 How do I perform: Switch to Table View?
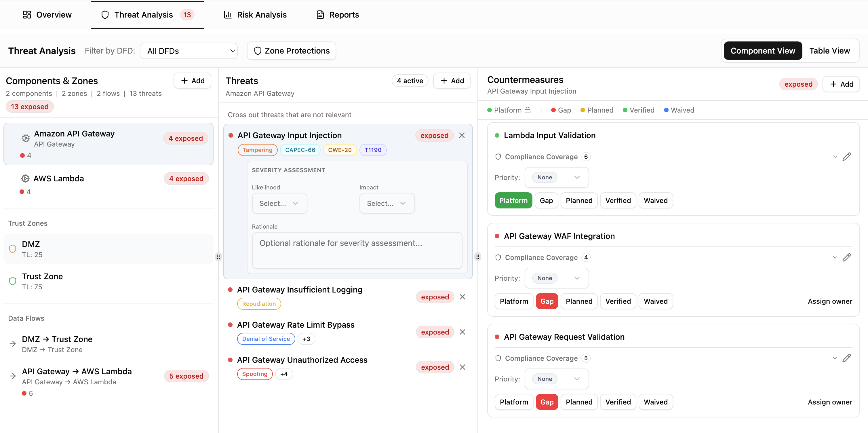point(829,51)
